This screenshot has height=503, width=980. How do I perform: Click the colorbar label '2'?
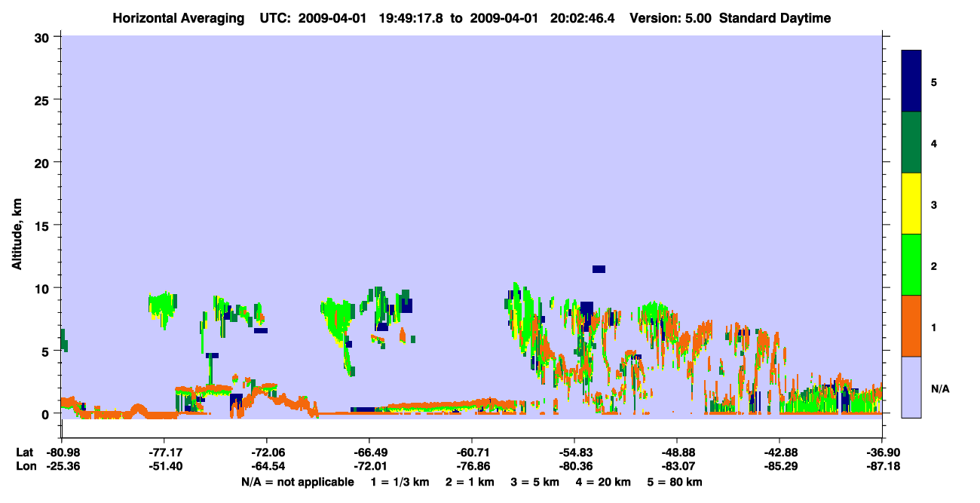[x=934, y=265]
